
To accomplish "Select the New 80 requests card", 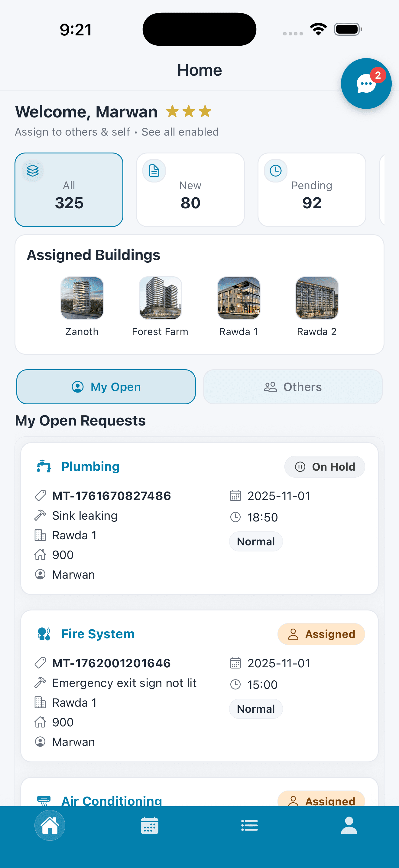I will tap(190, 190).
